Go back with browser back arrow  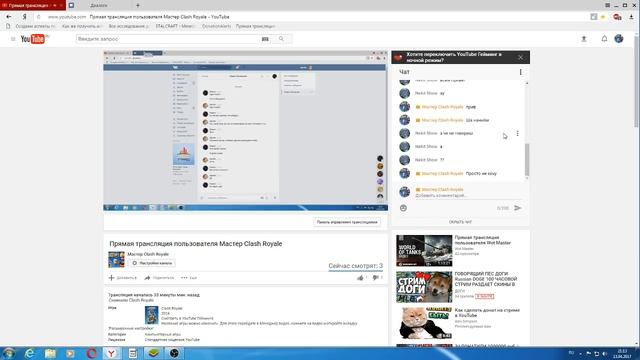click(9, 17)
